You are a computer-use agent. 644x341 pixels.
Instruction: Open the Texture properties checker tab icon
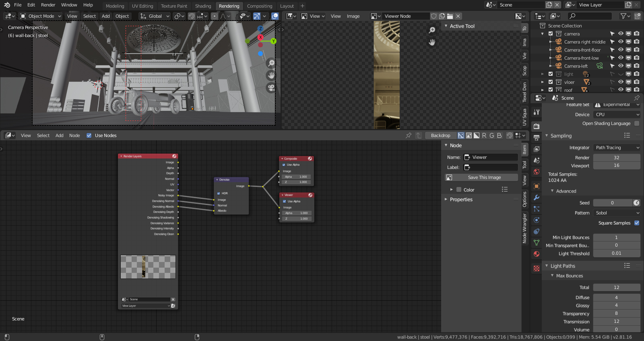click(x=537, y=268)
